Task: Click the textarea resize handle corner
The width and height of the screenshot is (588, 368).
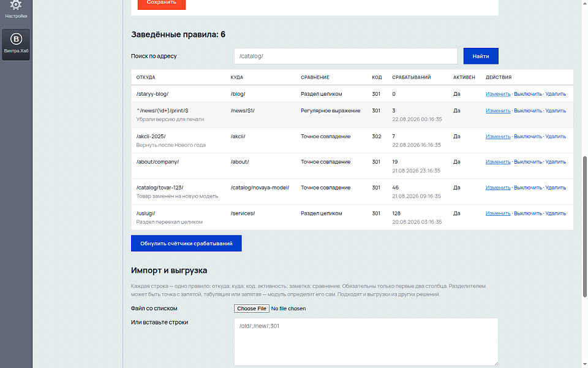Action: point(496,363)
